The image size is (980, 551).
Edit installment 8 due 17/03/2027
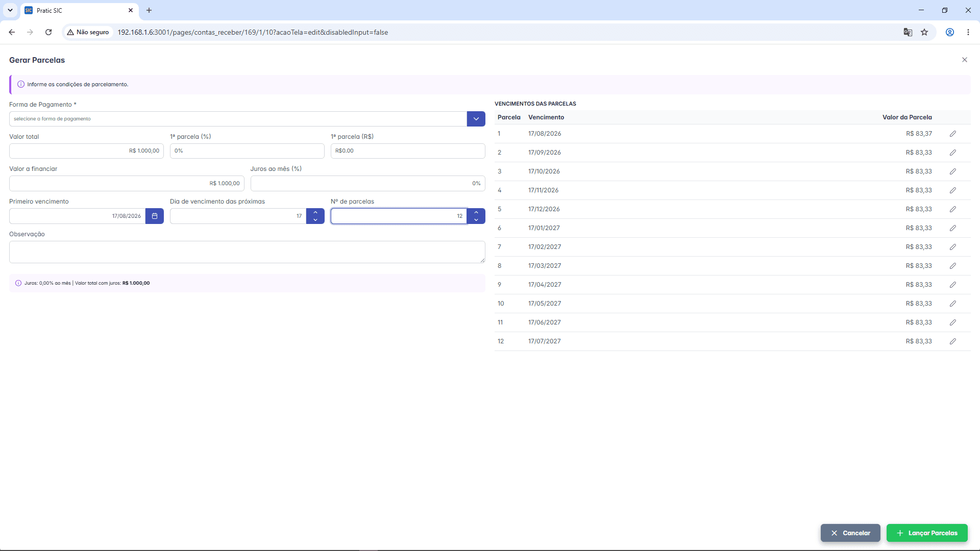tap(952, 266)
